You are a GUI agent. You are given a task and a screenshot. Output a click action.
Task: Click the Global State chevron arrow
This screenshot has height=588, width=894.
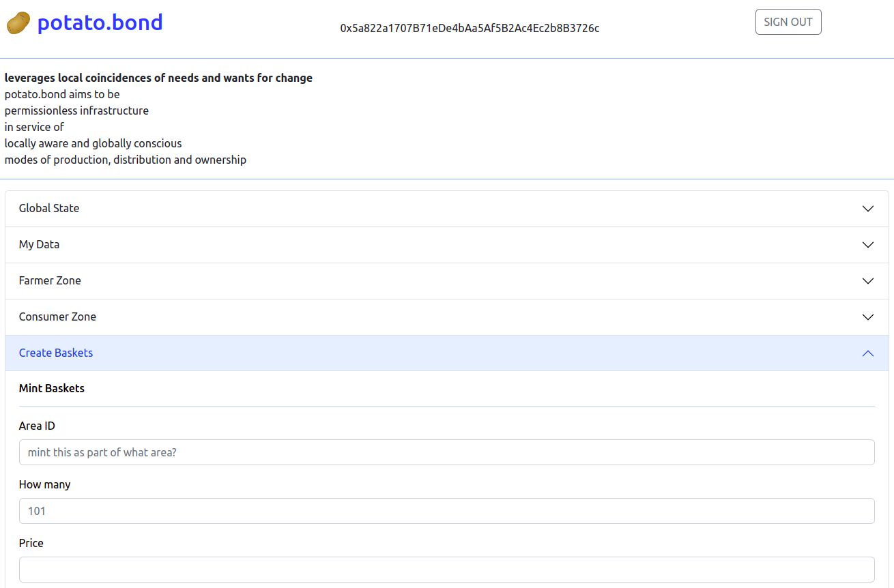pos(868,209)
